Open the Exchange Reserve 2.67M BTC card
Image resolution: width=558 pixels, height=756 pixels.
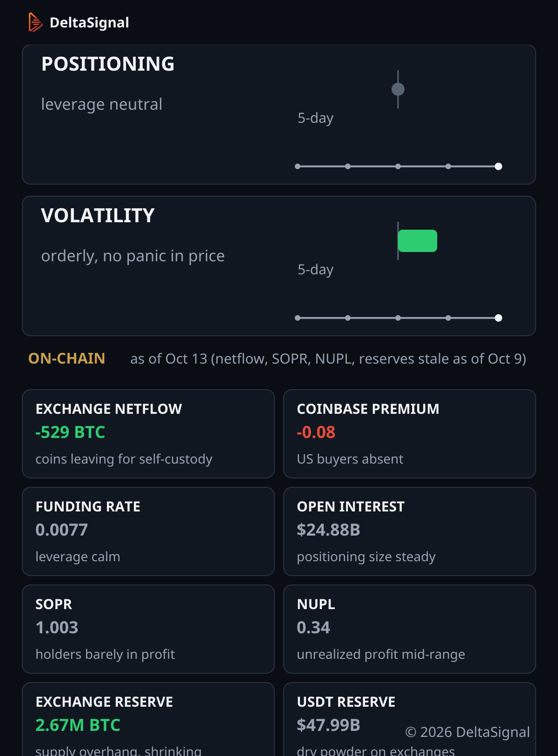pyautogui.click(x=148, y=719)
